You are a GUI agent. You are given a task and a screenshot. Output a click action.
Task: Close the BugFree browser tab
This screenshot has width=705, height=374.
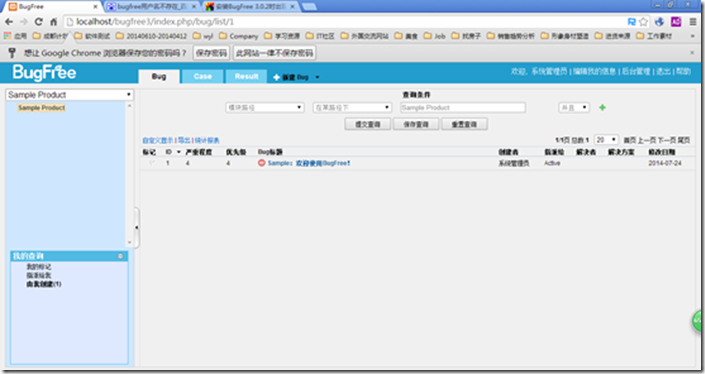click(95, 7)
